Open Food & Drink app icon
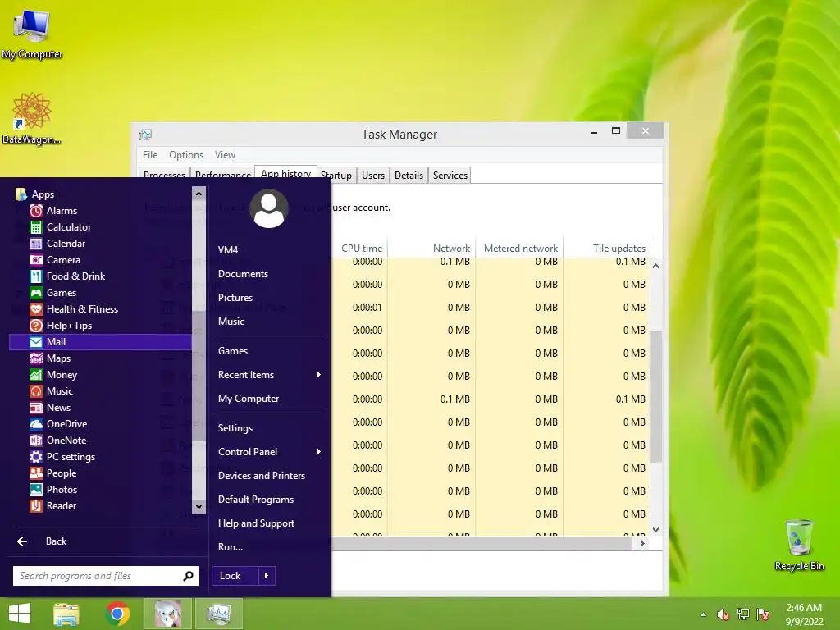 [x=36, y=276]
